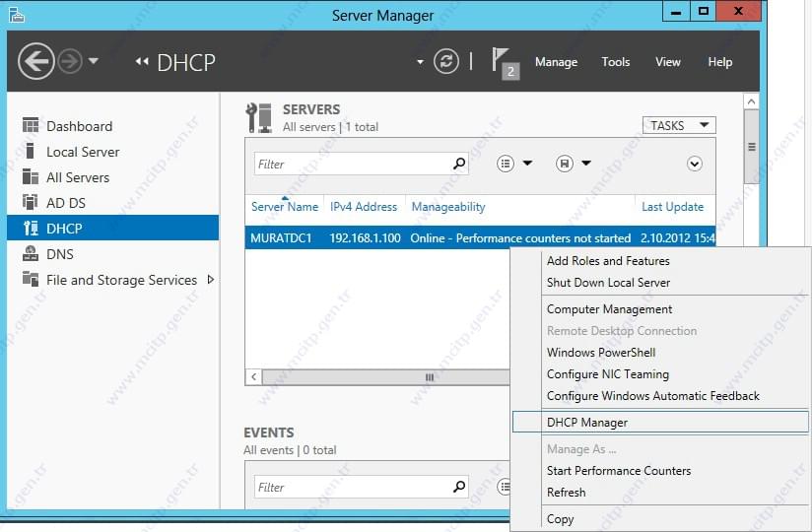812x532 pixels.
Task: Click the Dashboard sidebar icon
Action: tap(31, 126)
